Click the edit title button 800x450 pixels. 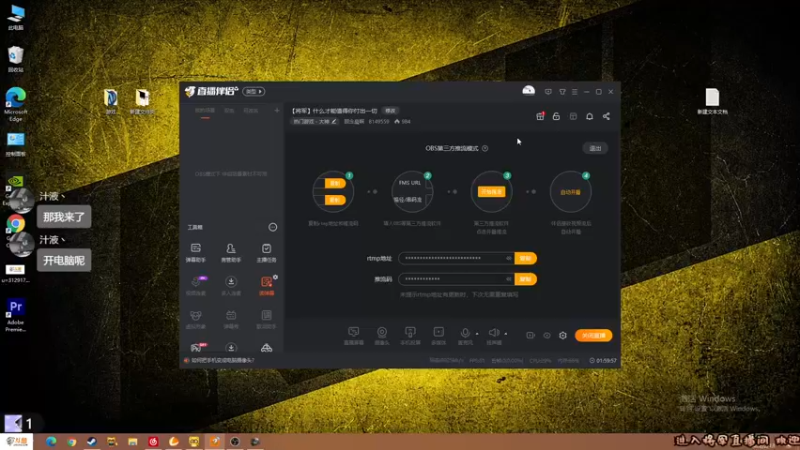390,111
